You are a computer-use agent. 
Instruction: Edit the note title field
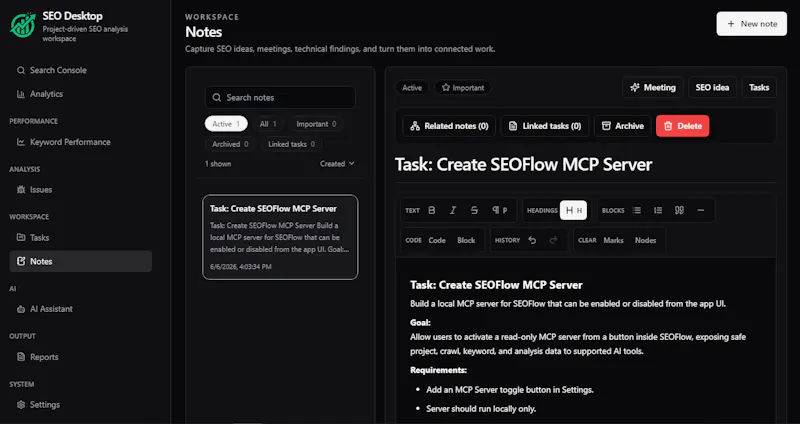[x=585, y=164]
